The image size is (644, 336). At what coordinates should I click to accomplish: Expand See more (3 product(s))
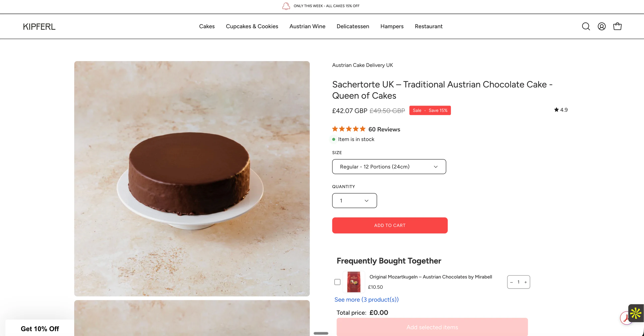pyautogui.click(x=367, y=300)
